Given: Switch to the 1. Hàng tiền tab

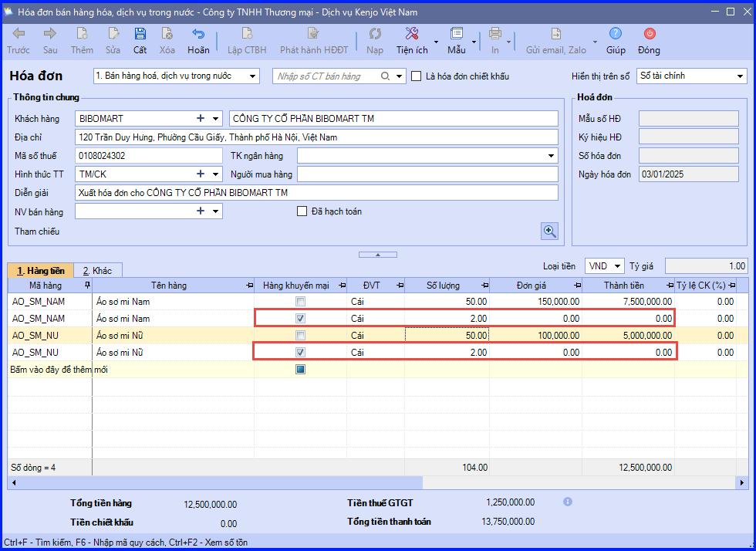Looking at the screenshot, I should (40, 271).
